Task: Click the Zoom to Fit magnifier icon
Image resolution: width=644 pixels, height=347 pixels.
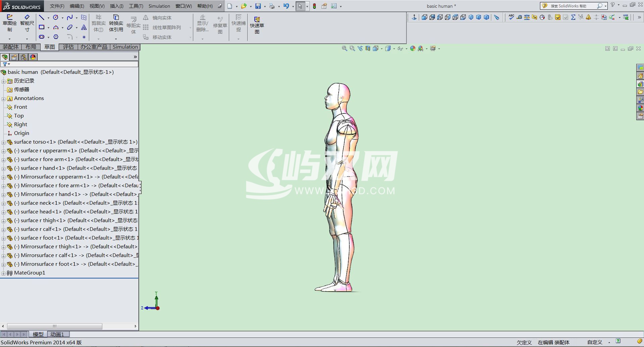Action: pyautogui.click(x=344, y=48)
